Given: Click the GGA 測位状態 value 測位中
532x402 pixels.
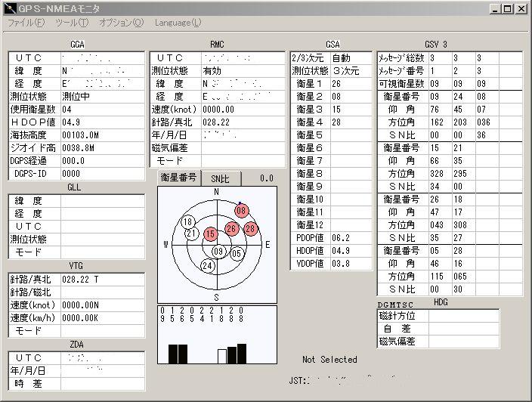Looking at the screenshot, I should (x=76, y=97).
